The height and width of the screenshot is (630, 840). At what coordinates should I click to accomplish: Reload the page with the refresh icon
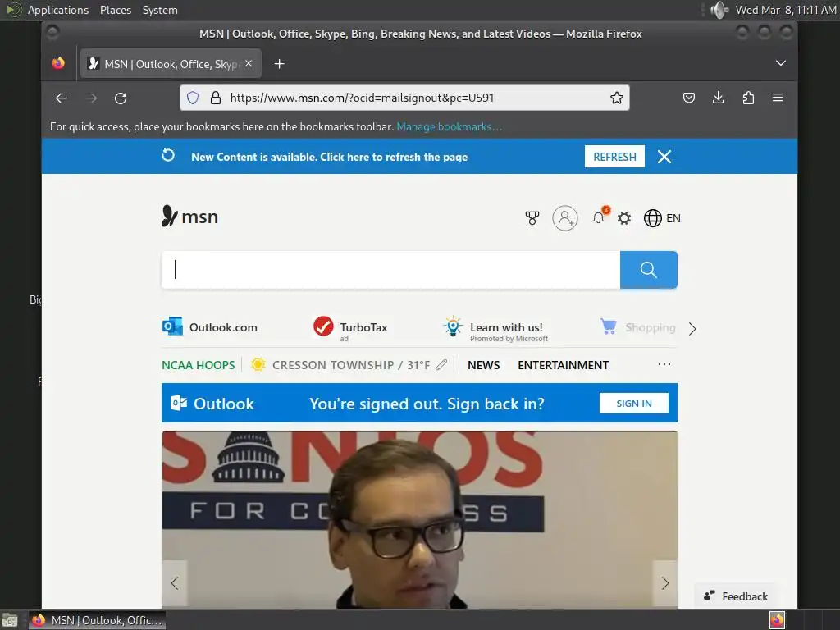[x=121, y=98]
